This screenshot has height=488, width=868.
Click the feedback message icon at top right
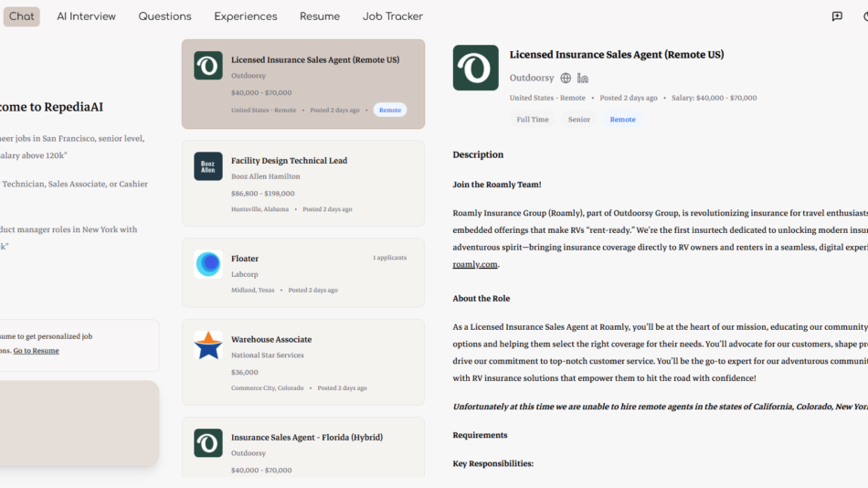pos(837,16)
